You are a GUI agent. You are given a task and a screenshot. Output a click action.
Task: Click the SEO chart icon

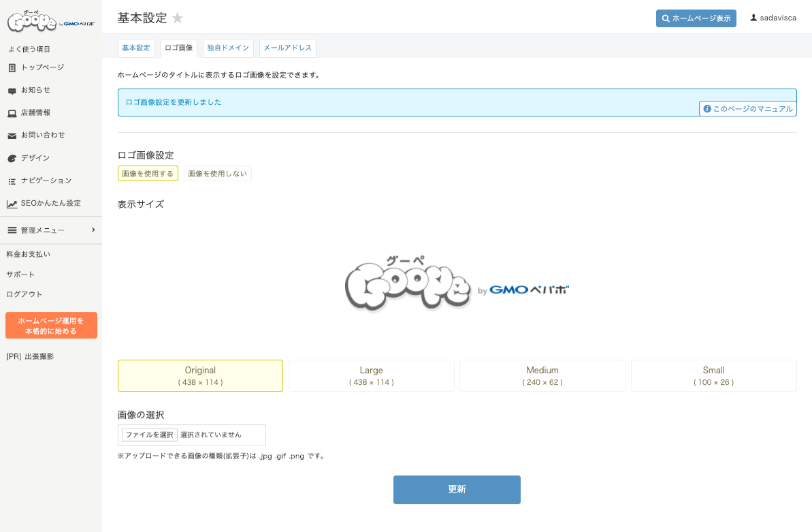click(12, 204)
